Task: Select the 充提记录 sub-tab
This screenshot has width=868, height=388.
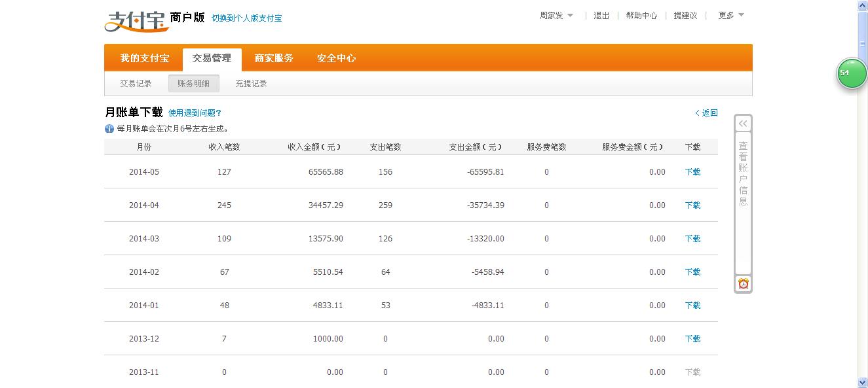Action: pos(251,84)
